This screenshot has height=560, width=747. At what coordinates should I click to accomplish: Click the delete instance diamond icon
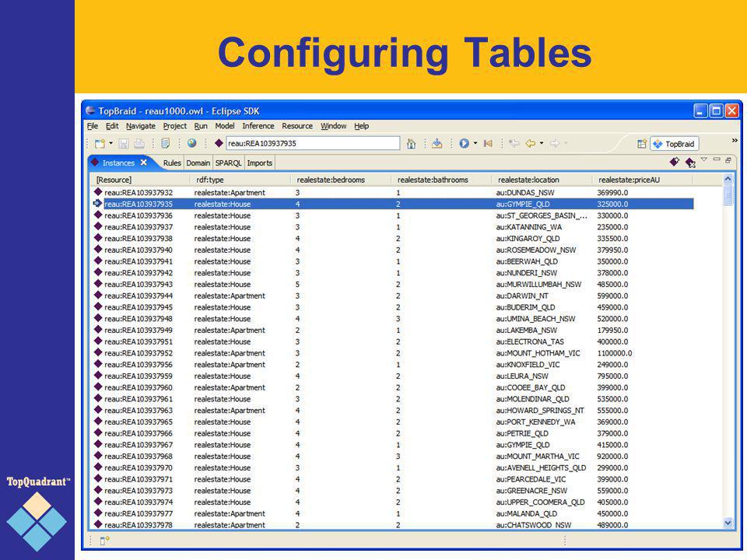tap(690, 163)
